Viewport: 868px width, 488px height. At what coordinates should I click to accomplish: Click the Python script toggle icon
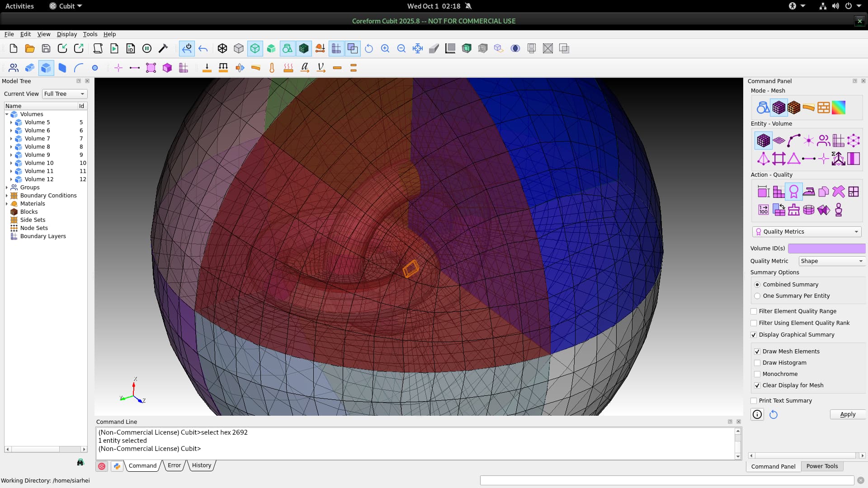(117, 466)
